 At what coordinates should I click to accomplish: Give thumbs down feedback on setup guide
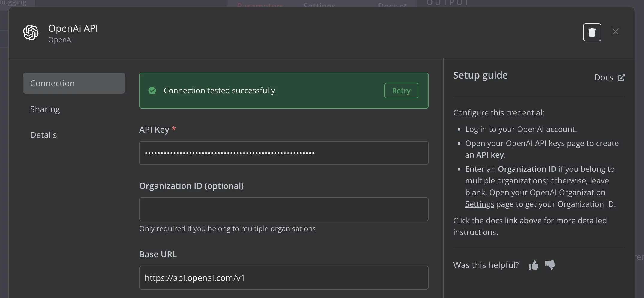coord(550,265)
